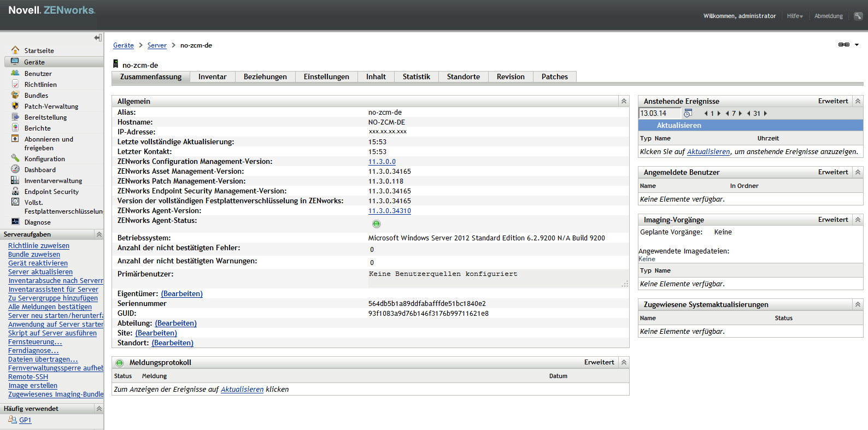
Task: Collapse the left navigation sidebar
Action: click(98, 38)
